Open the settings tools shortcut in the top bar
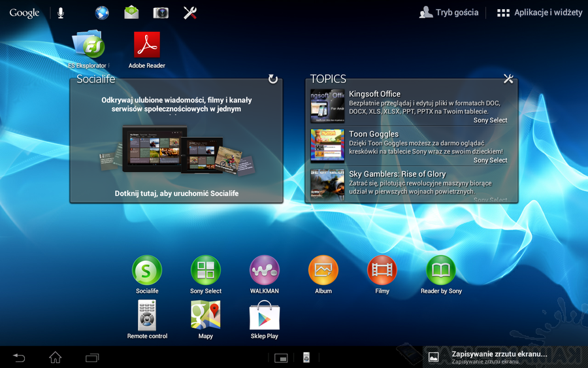The width and height of the screenshot is (588, 368). (190, 13)
